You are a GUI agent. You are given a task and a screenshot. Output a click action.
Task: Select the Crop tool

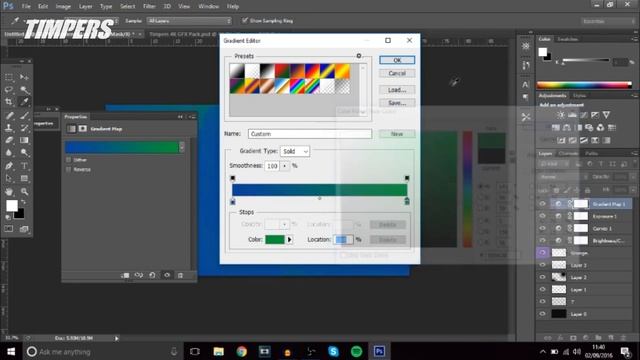point(9,102)
